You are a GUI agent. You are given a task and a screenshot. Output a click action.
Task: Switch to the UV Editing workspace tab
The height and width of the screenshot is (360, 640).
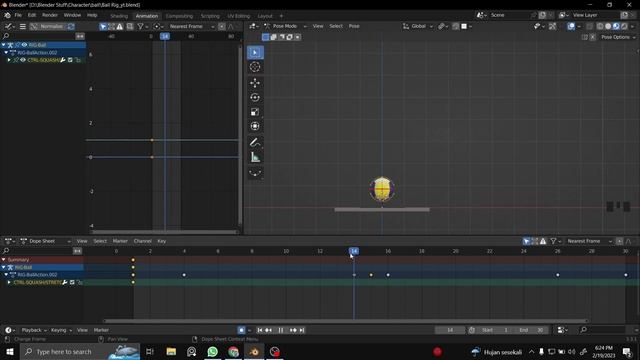pos(239,16)
